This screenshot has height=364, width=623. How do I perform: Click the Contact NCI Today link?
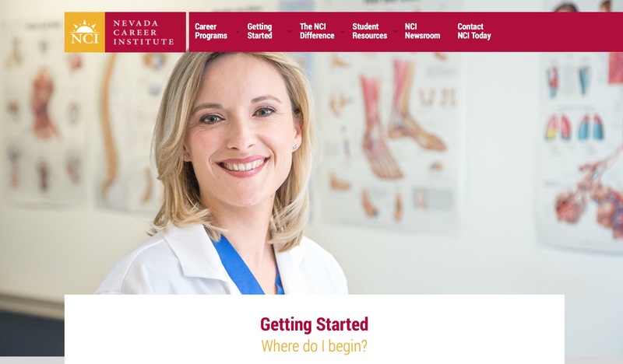[x=474, y=31]
